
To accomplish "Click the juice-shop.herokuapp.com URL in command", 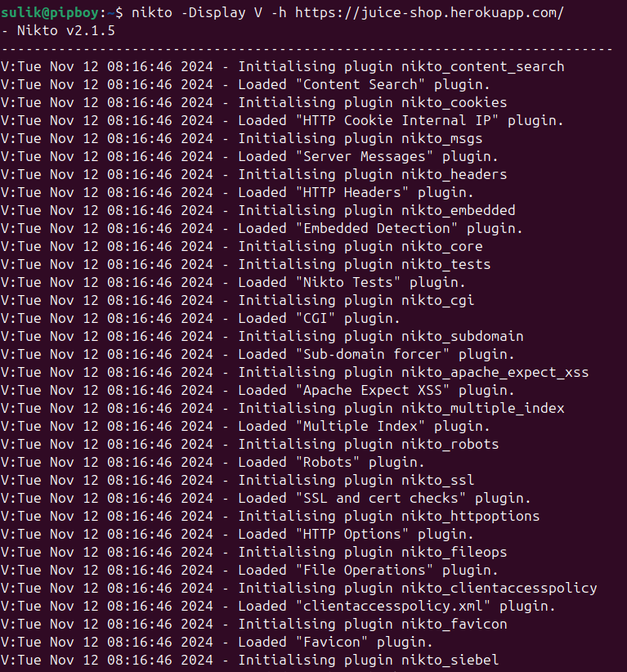I will click(429, 13).
